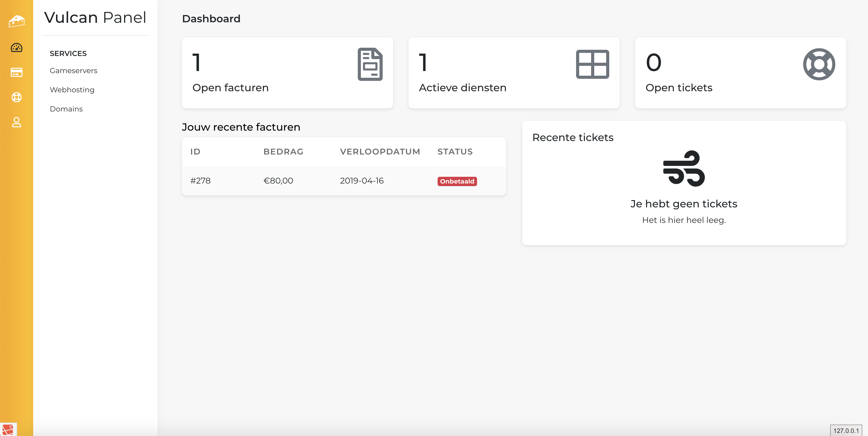Screen dimensions: 868x436
Task: Click the cheese logo icon in sidebar
Action: click(17, 21)
